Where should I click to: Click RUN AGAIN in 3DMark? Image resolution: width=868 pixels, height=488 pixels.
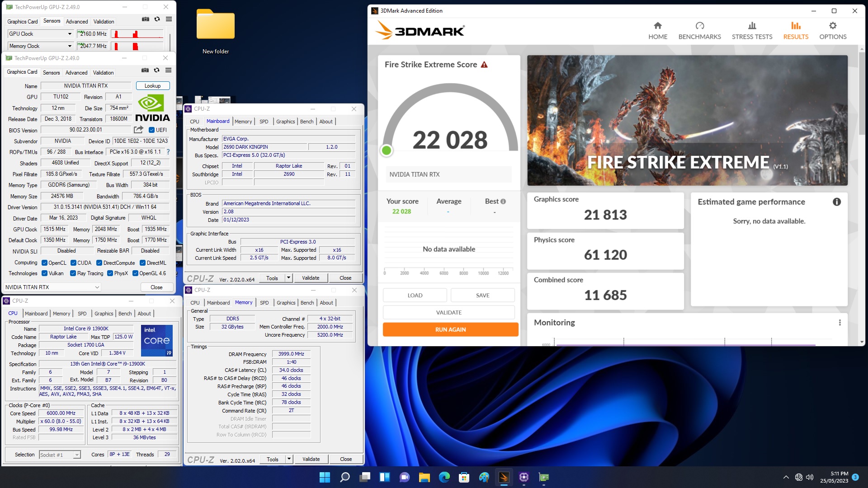tap(450, 329)
